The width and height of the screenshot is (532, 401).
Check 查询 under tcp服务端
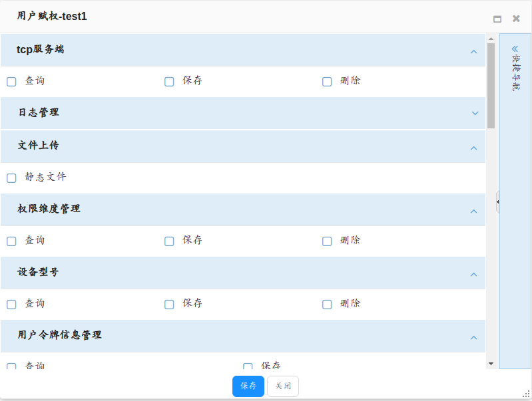click(11, 82)
